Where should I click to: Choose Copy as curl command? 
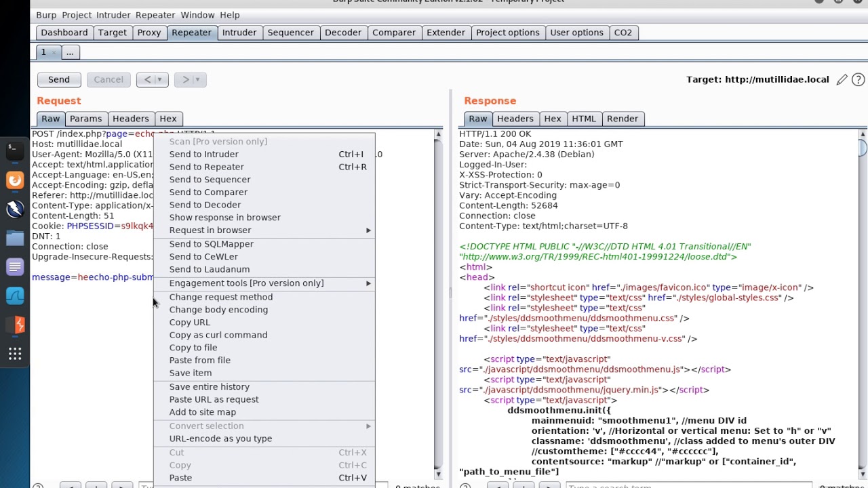pos(264,335)
